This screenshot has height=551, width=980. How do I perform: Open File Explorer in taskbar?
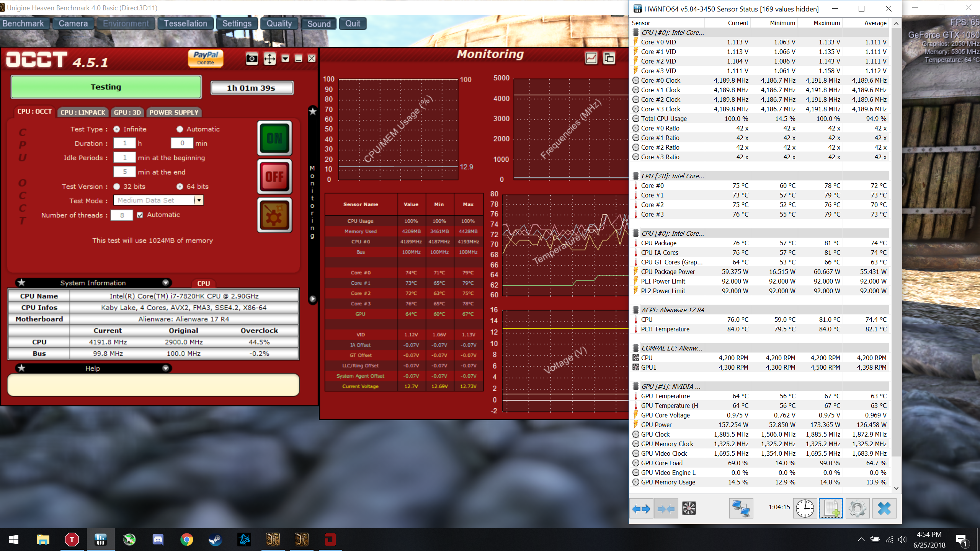43,540
